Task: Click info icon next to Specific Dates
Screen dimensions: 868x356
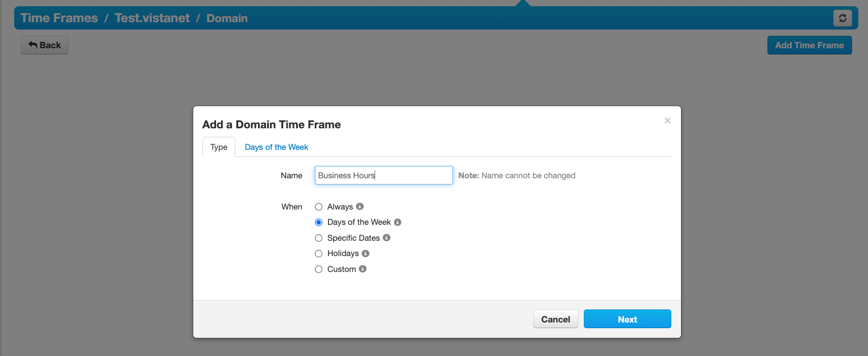Action: [387, 238]
